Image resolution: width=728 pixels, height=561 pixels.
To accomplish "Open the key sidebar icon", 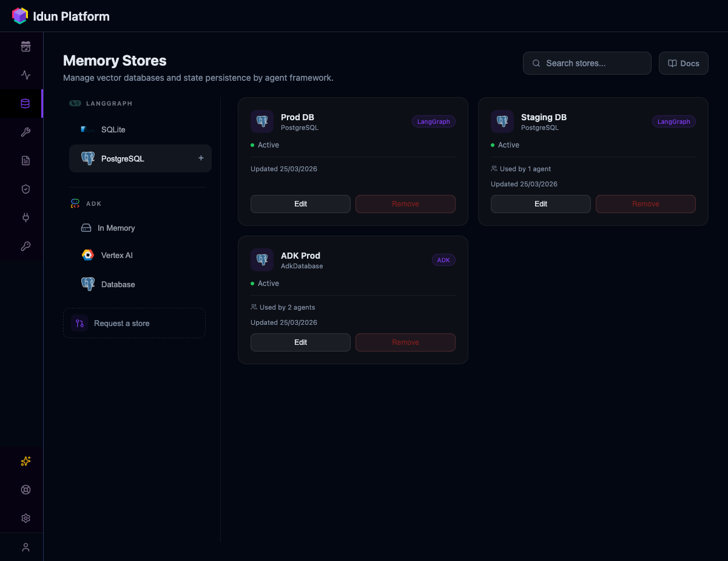I will tap(25, 246).
